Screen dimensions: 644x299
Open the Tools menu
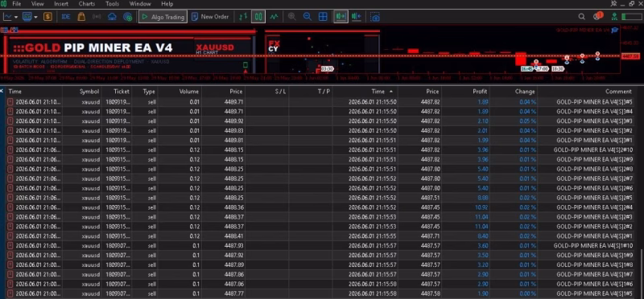[112, 4]
